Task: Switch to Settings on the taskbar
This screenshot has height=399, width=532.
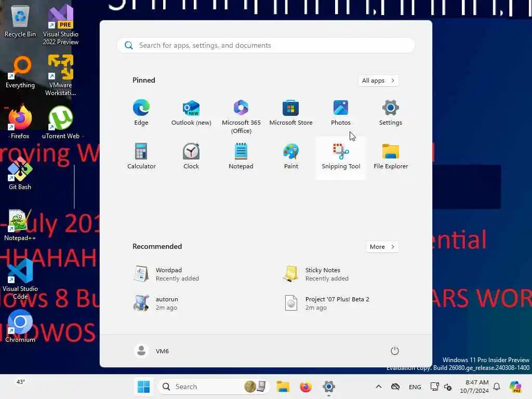Action: pos(329,387)
